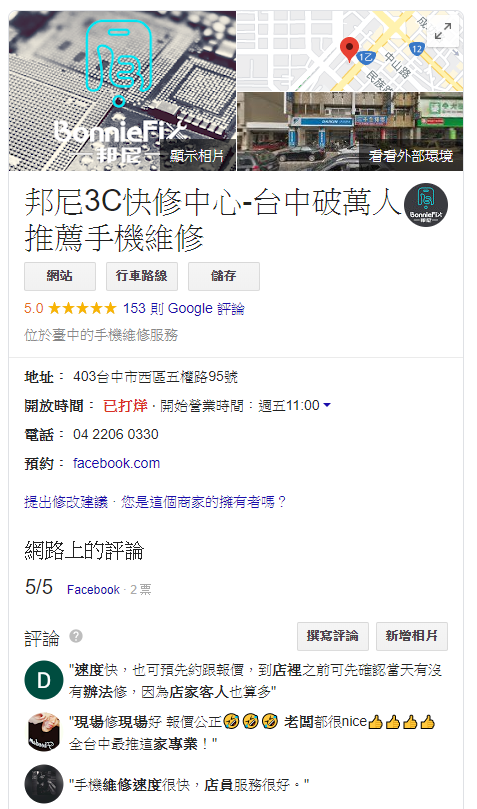The height and width of the screenshot is (809, 477).
Task: Click 您是這個商家的擁有者嗎？ link
Action: click(203, 502)
